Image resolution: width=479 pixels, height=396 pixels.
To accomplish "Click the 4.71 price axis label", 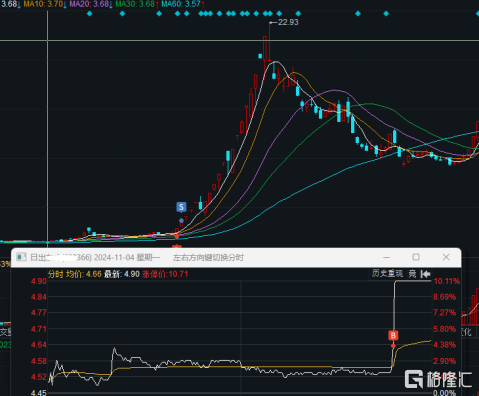I will (x=39, y=329).
